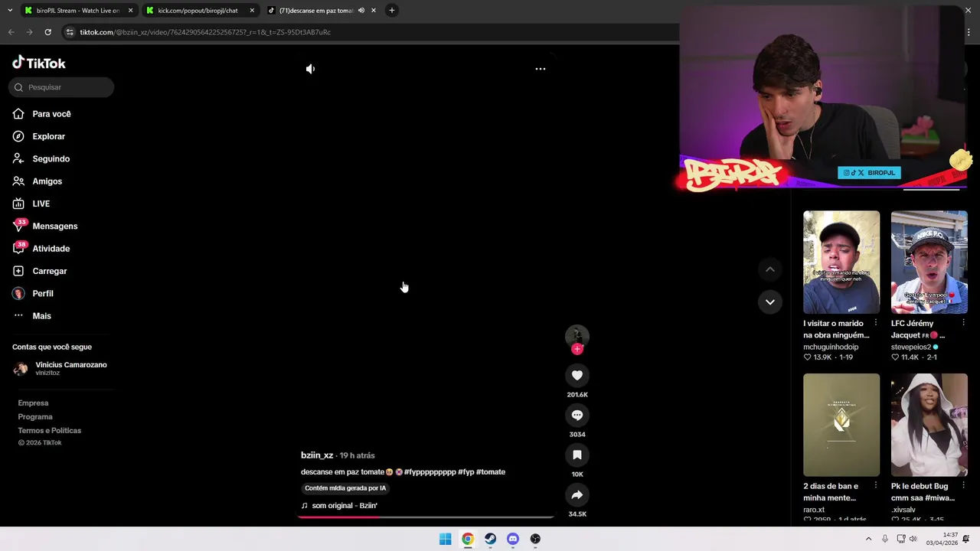This screenshot has width=980, height=551.
Task: Share the video with 34.5K shares
Action: [577, 494]
